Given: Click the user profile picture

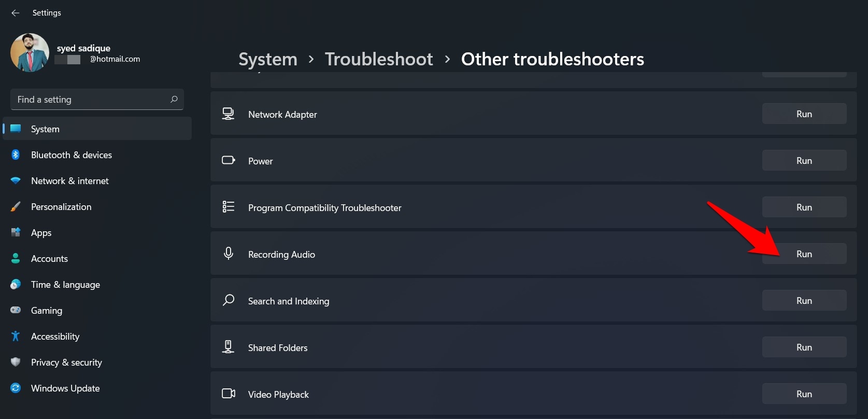Looking at the screenshot, I should click(x=30, y=52).
